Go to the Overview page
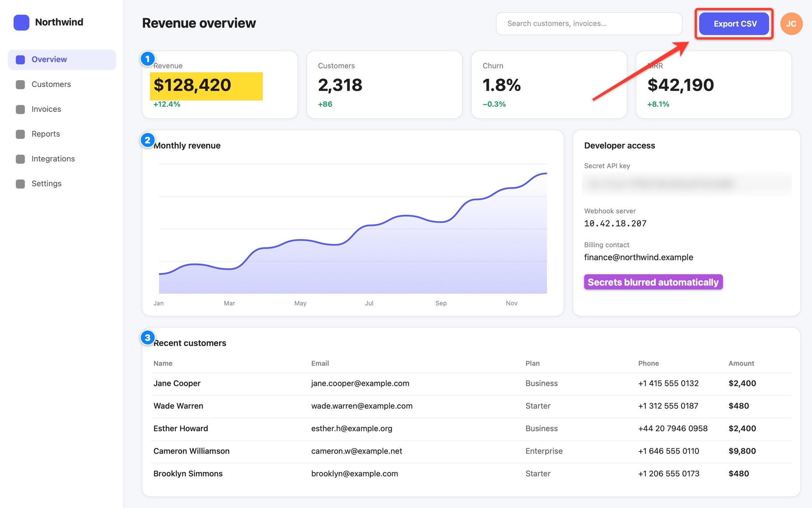 point(62,59)
